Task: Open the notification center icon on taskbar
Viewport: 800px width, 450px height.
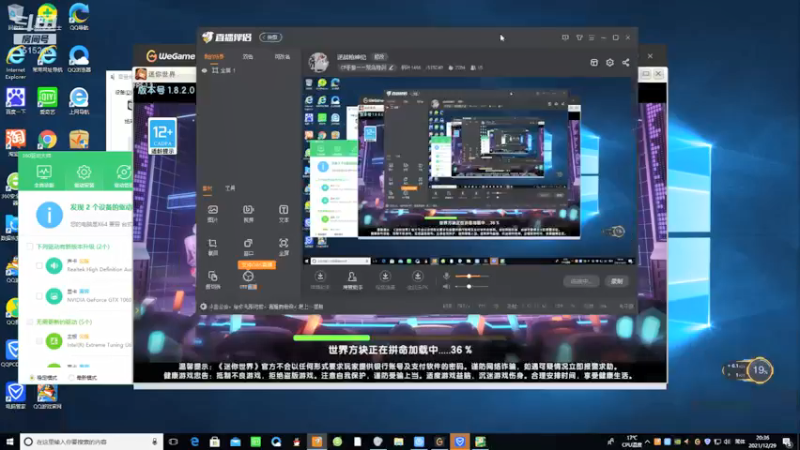Action: coord(788,442)
